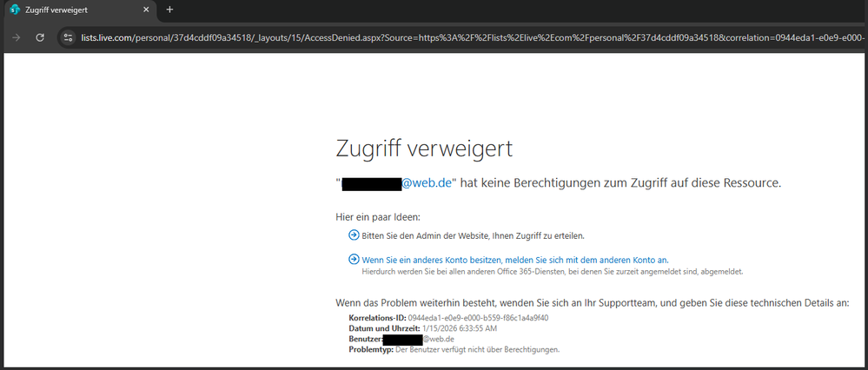Reload the page with refresh icon
Image resolution: width=868 pixels, height=370 pixels.
pos(40,37)
